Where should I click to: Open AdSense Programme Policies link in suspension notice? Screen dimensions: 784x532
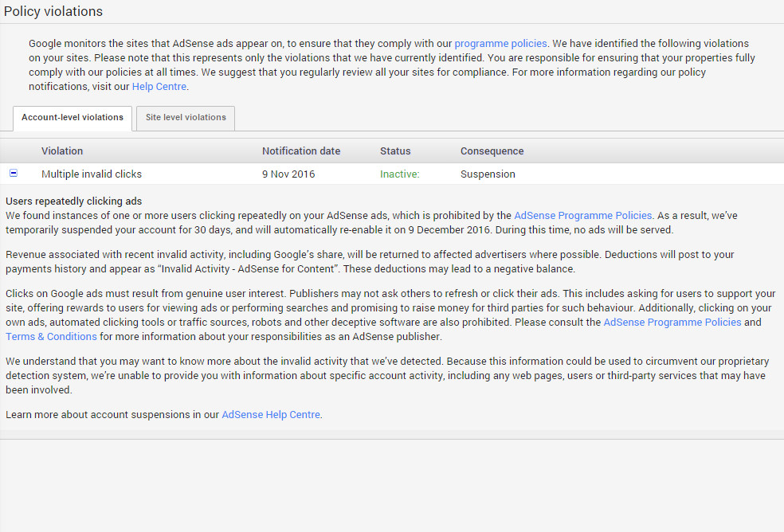583,216
